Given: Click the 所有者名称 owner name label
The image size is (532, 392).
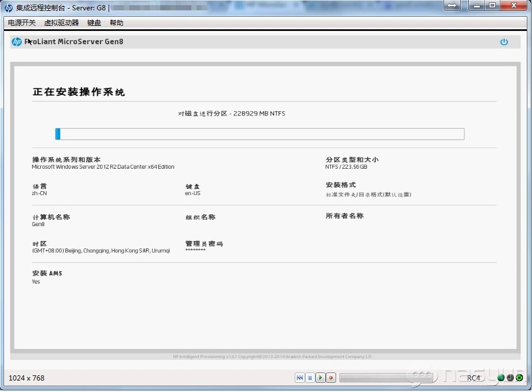Looking at the screenshot, I should point(344,216).
